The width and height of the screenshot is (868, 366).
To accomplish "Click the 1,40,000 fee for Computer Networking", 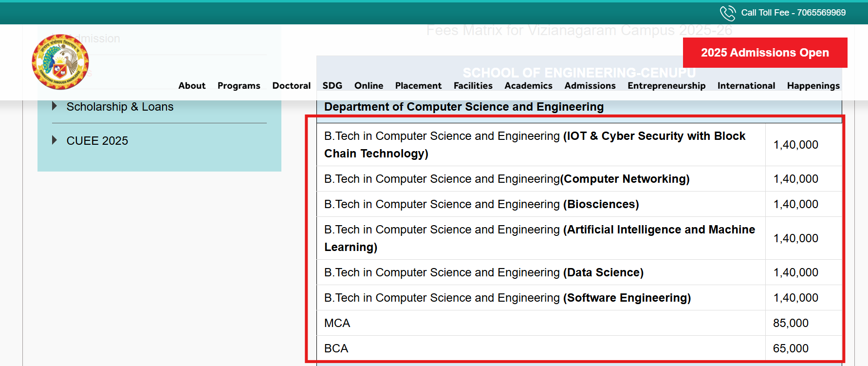I will pyautogui.click(x=796, y=179).
